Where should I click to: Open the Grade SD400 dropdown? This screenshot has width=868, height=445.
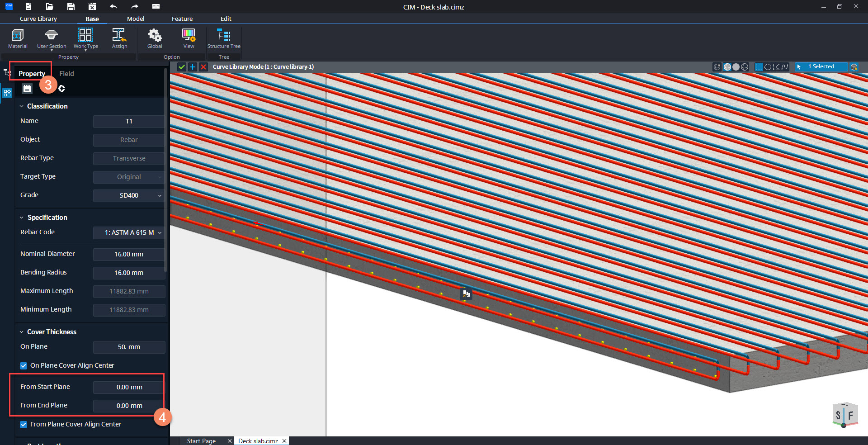129,195
